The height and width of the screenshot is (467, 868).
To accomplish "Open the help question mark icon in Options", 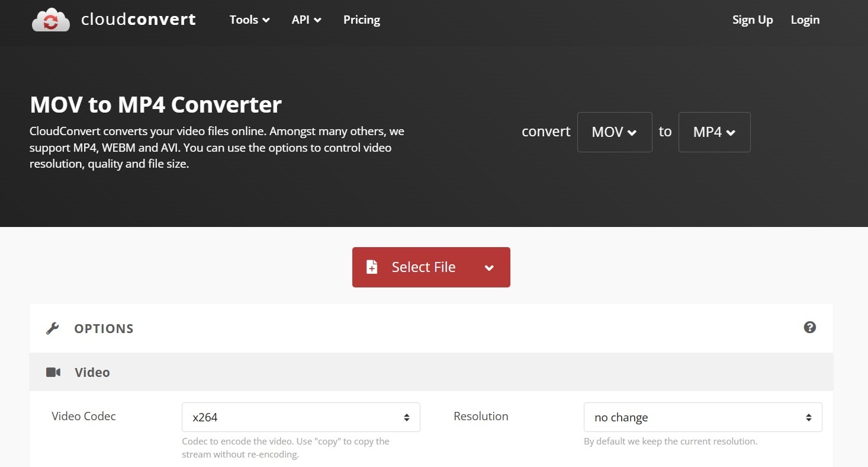I will pos(810,327).
